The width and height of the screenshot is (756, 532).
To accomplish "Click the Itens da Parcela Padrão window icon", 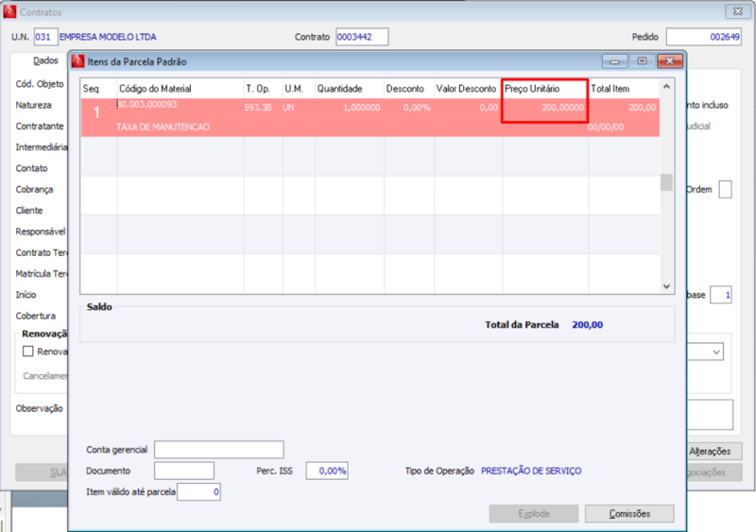I will click(x=77, y=61).
